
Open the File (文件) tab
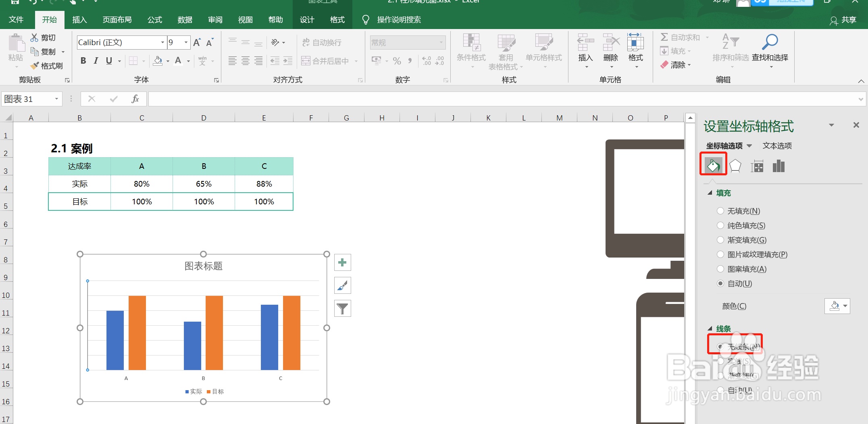point(16,20)
